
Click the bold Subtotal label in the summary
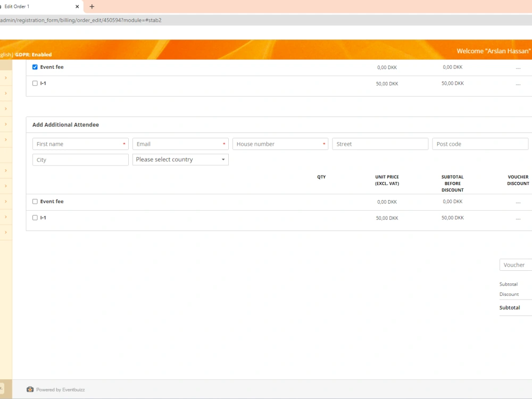click(x=510, y=307)
